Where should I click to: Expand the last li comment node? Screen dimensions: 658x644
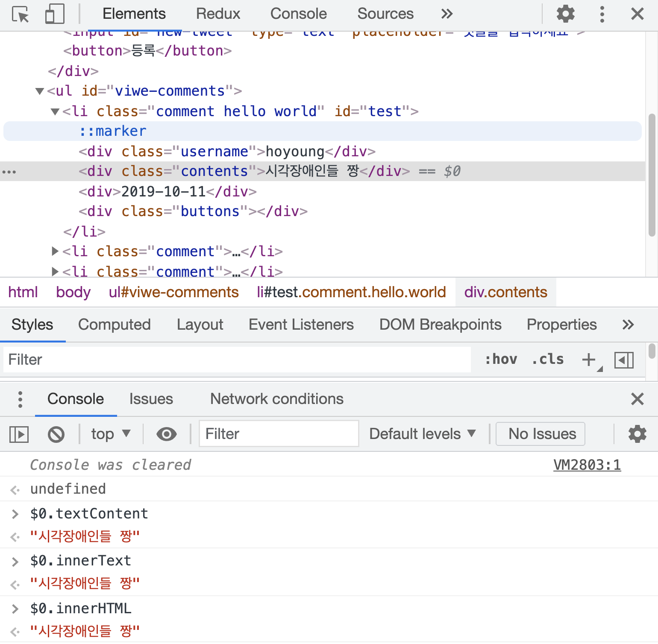(x=55, y=271)
